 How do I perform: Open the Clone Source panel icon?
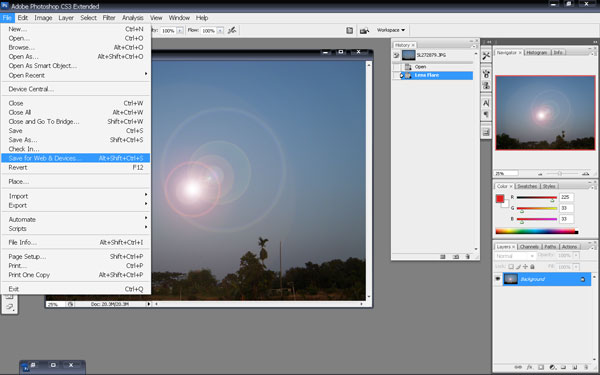tap(486, 85)
